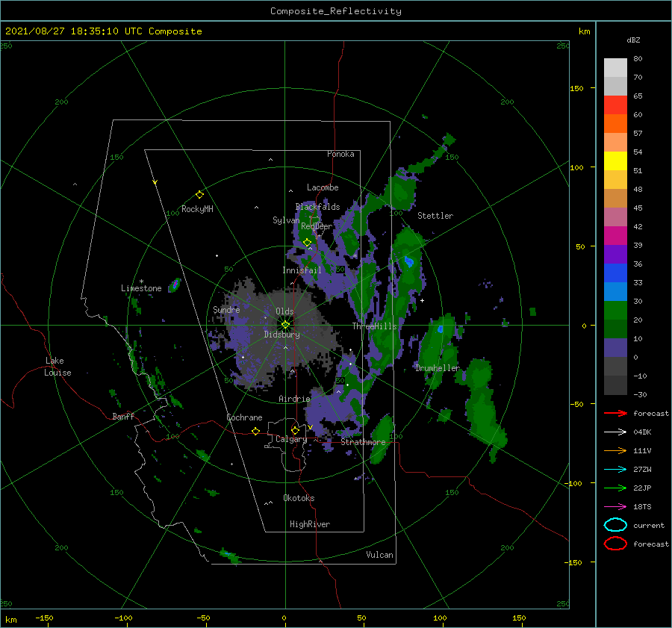
Task: Click the Strathmore label
Action: click(x=364, y=442)
